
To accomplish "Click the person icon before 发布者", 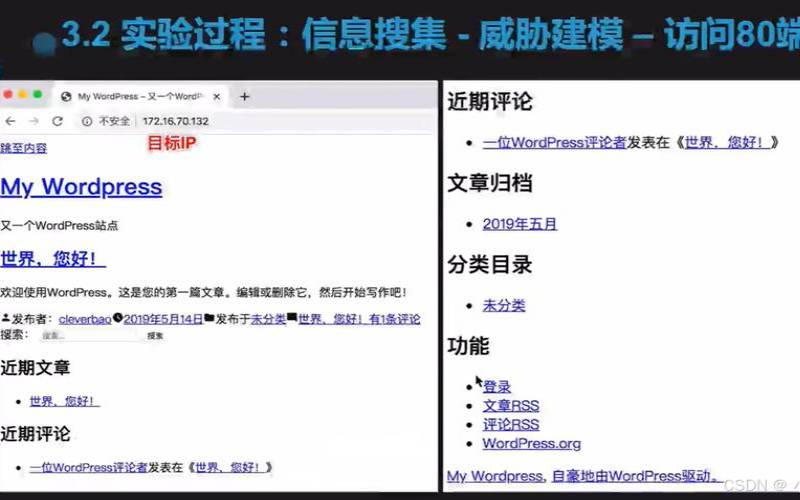I will (x=6, y=318).
